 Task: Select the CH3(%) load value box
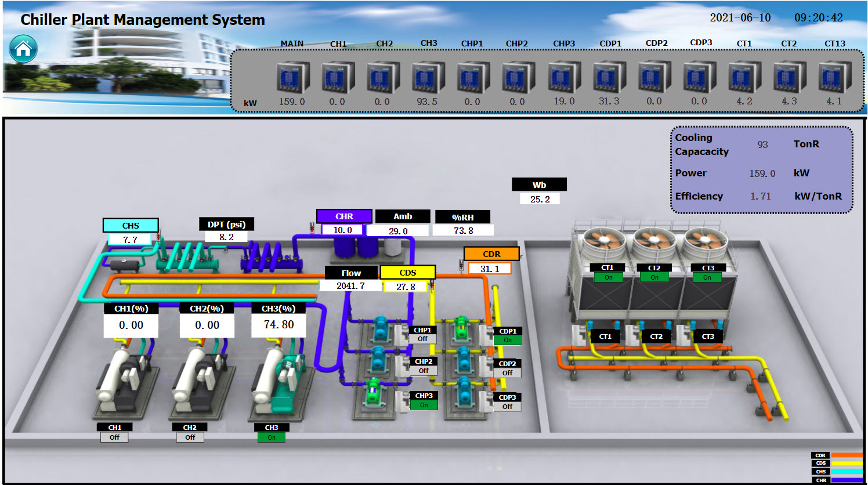point(279,325)
